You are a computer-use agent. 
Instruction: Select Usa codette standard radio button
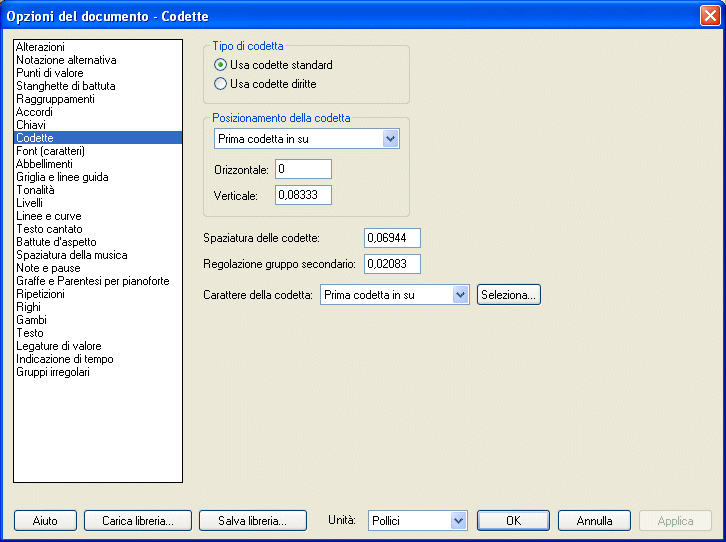pos(220,65)
